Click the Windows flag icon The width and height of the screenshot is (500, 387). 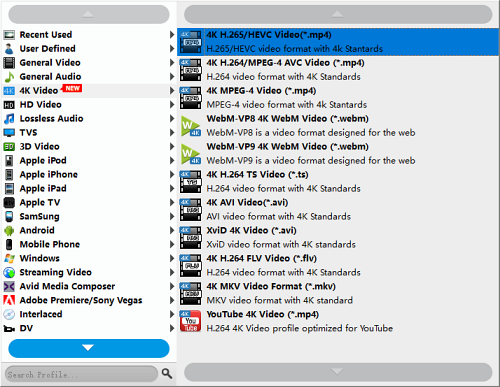pyautogui.click(x=9, y=259)
